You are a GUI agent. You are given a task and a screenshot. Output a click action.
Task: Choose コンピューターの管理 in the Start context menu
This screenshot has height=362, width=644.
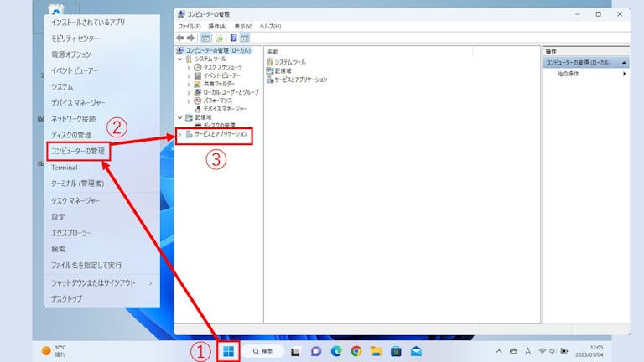point(78,152)
